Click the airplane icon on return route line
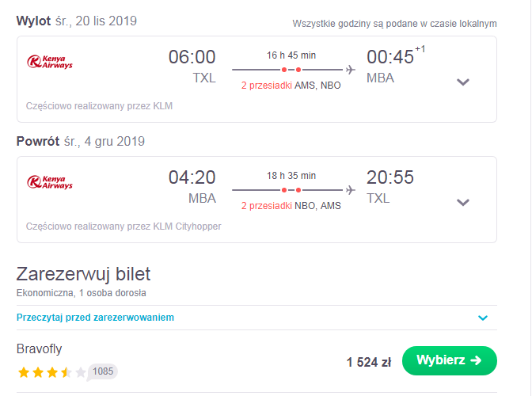Image resolution: width=532 pixels, height=396 pixels. pos(351,190)
